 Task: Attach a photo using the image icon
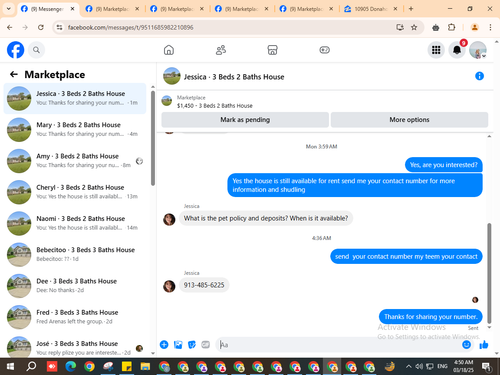(178, 345)
